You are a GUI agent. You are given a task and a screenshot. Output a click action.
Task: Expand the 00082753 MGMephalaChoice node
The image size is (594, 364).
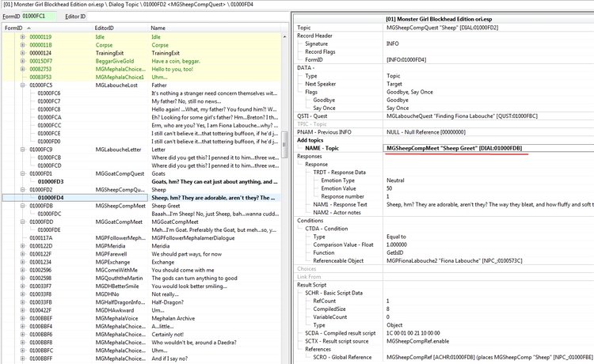pos(22,70)
